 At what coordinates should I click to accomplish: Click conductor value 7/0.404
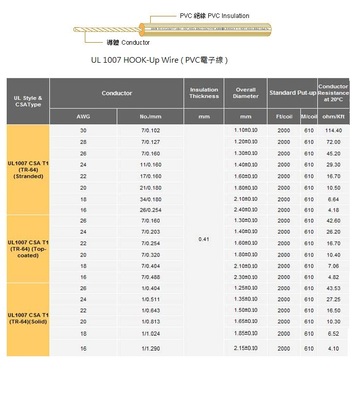[x=151, y=266]
